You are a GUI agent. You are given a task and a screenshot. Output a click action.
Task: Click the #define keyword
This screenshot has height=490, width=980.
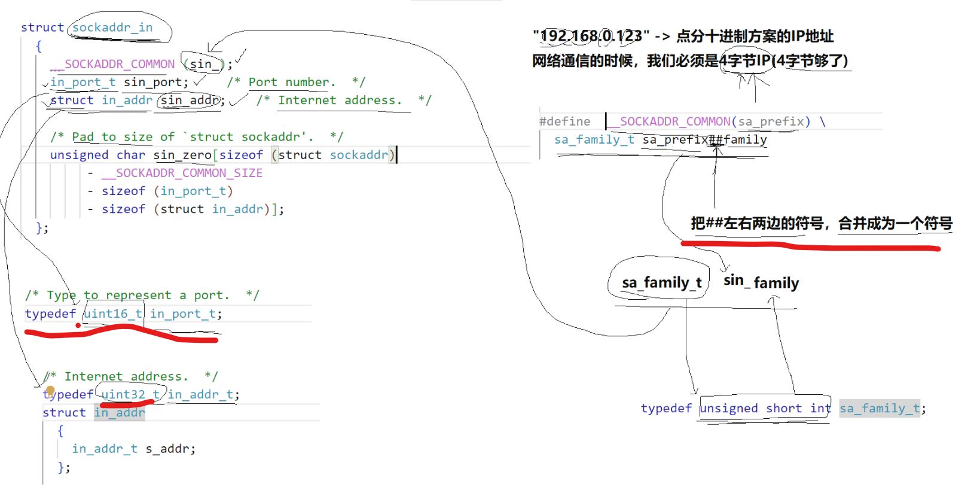565,121
